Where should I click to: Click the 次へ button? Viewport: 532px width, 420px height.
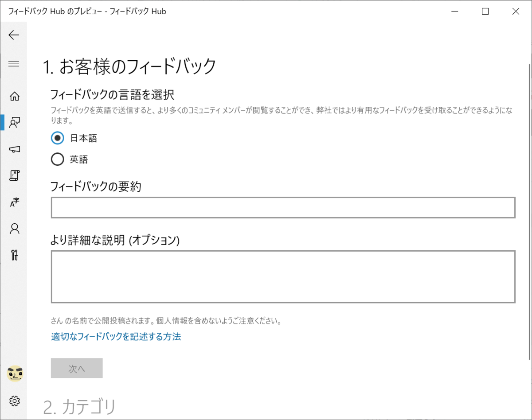pos(77,368)
